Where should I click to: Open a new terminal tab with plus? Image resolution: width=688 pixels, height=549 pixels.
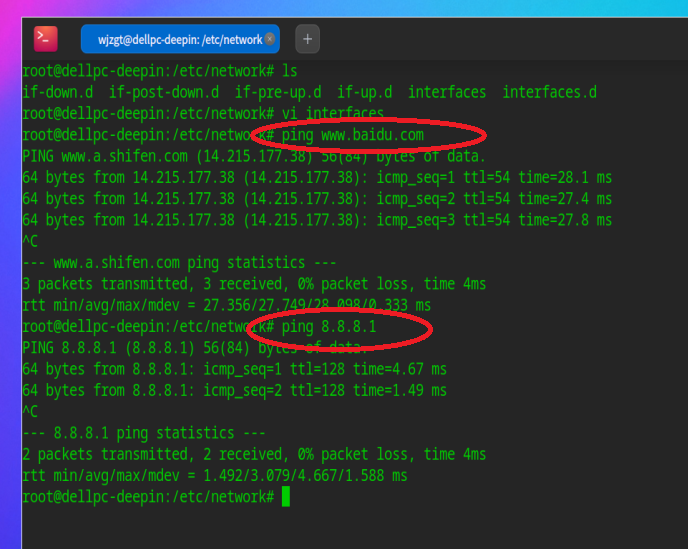(307, 39)
